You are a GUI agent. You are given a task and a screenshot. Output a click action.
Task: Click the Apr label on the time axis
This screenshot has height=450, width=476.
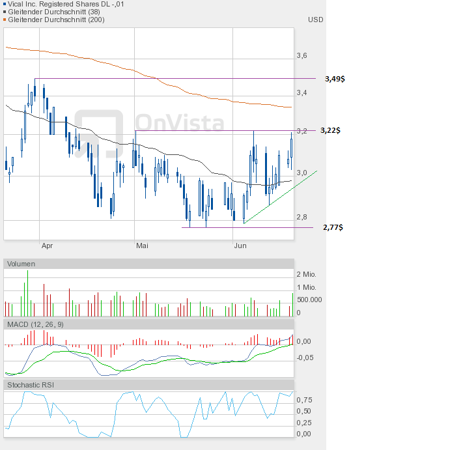[x=47, y=246]
